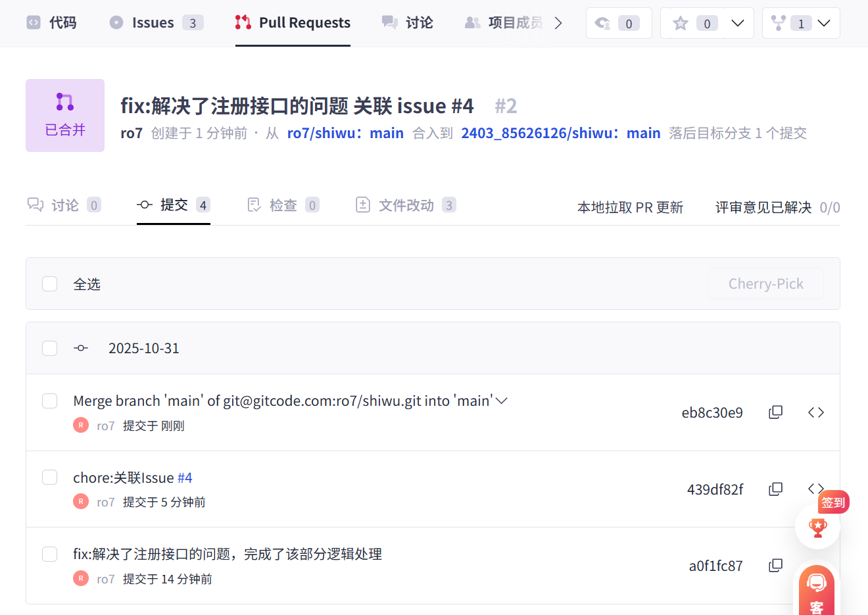
Task: Expand the Merge branch commit message chevron
Action: [502, 401]
